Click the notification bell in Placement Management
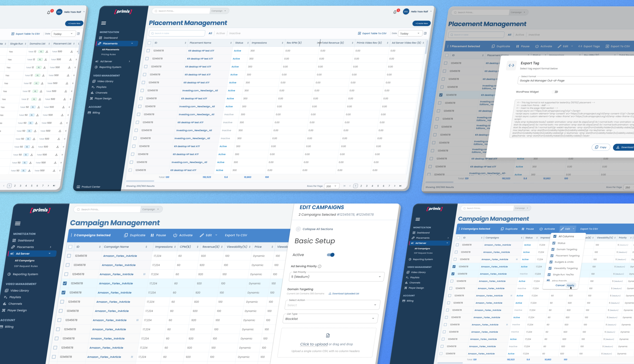634x364 pixels. (395, 12)
